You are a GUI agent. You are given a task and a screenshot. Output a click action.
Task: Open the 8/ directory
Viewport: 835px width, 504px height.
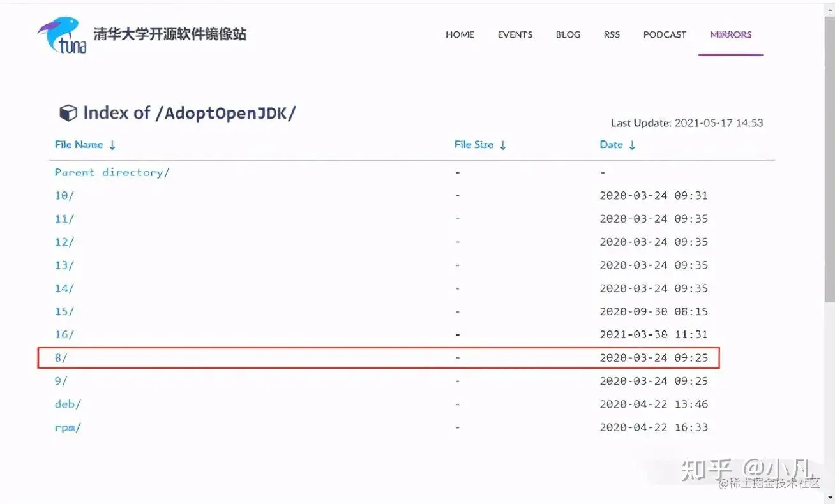(x=61, y=358)
